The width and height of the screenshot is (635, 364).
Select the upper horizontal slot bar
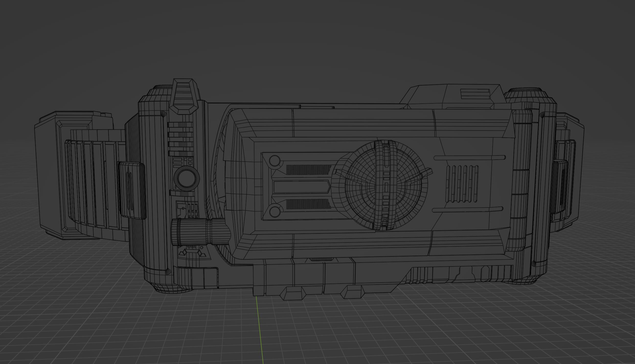tap(470, 158)
